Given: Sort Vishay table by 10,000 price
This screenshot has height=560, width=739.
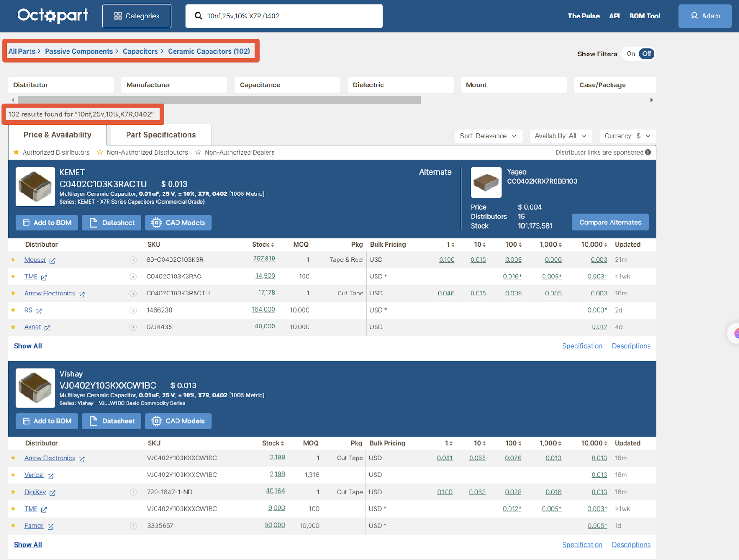Looking at the screenshot, I should 594,443.
